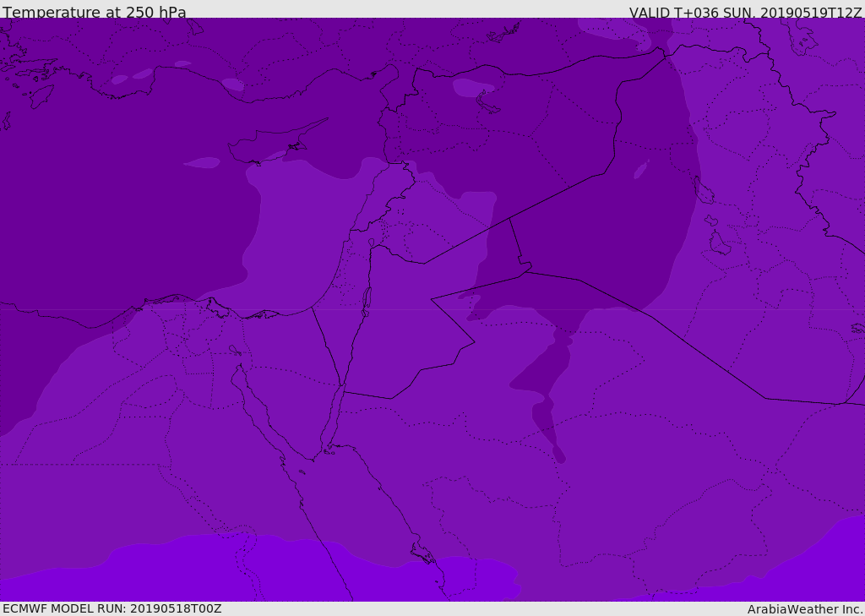Click the small light patch over Lake Urmia
Screen dimensions: 865x616
coord(641,170)
